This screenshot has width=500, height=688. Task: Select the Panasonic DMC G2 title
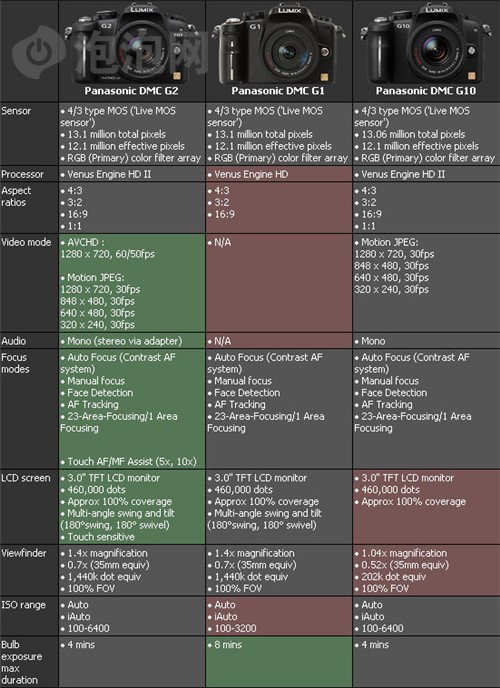coord(131,91)
